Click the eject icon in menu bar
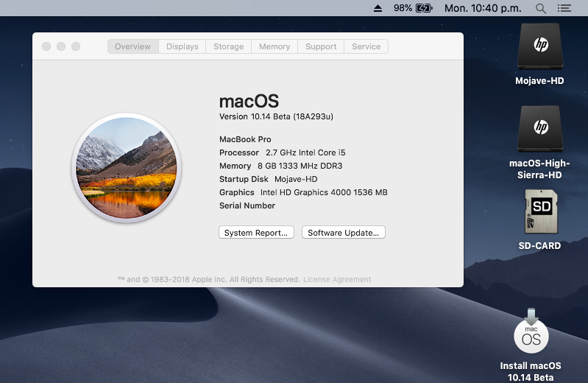 pyautogui.click(x=378, y=8)
